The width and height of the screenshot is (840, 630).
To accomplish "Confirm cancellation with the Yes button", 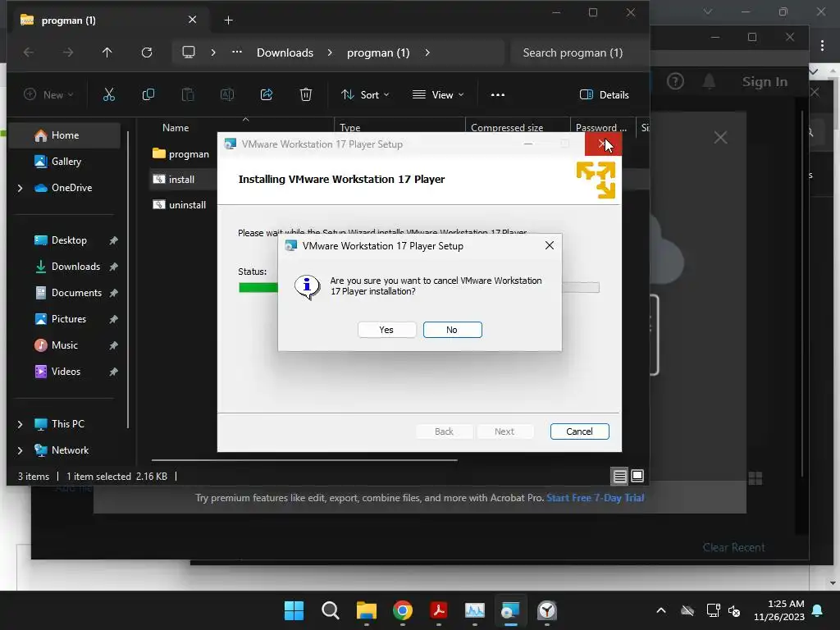I will pos(386,330).
